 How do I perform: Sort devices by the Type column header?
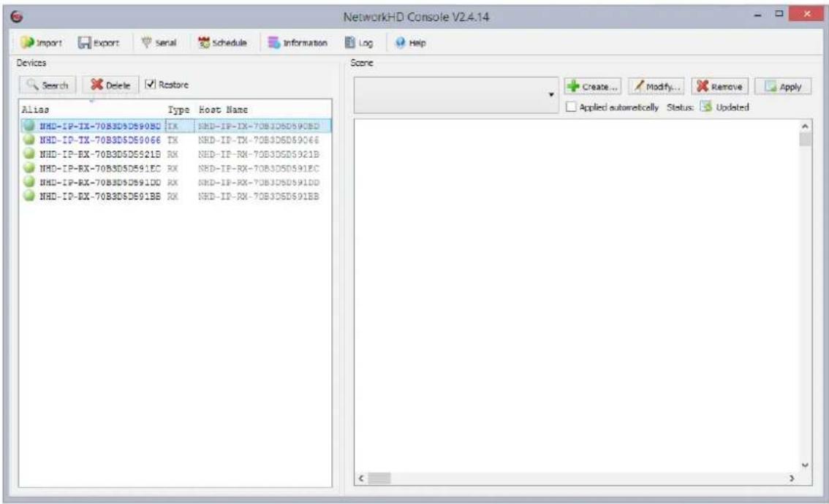pos(178,110)
